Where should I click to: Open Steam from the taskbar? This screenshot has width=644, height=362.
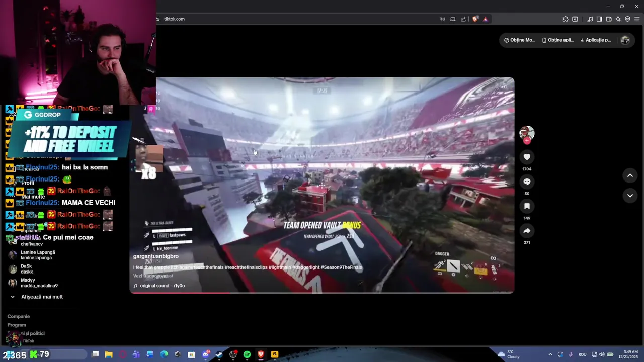(x=219, y=354)
